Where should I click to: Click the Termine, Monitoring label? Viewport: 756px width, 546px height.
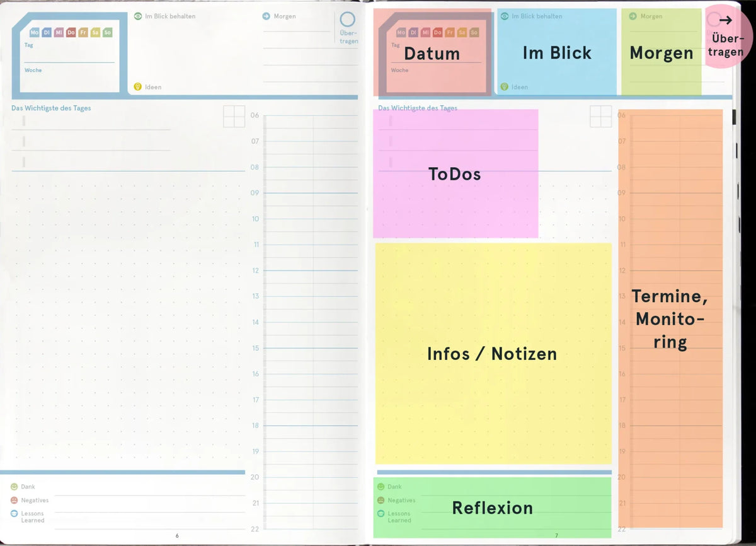pos(670,319)
